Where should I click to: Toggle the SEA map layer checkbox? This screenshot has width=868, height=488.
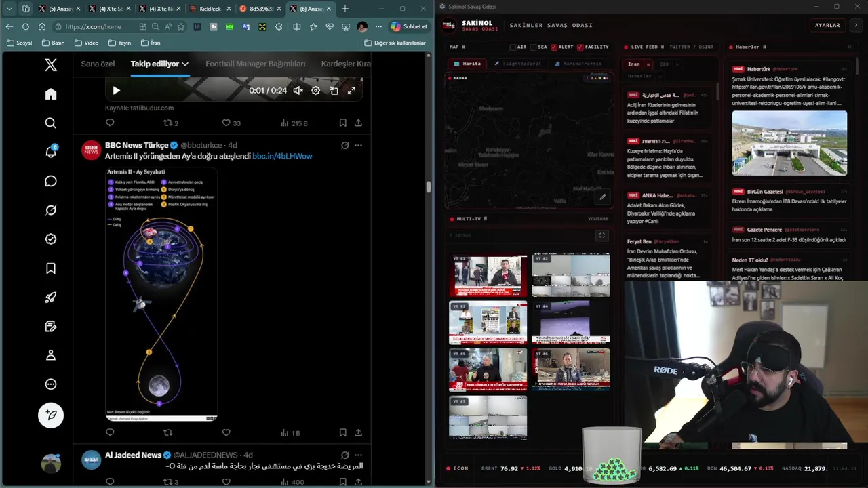click(534, 47)
